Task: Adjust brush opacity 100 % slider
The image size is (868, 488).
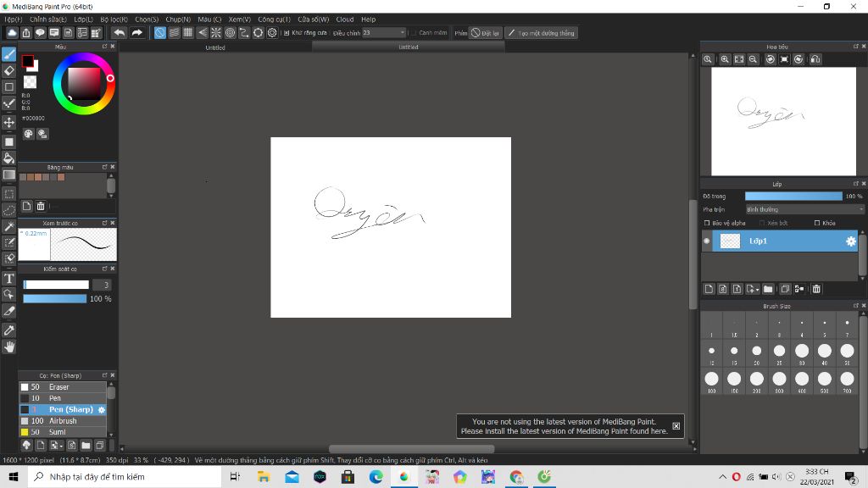Action: click(x=54, y=299)
